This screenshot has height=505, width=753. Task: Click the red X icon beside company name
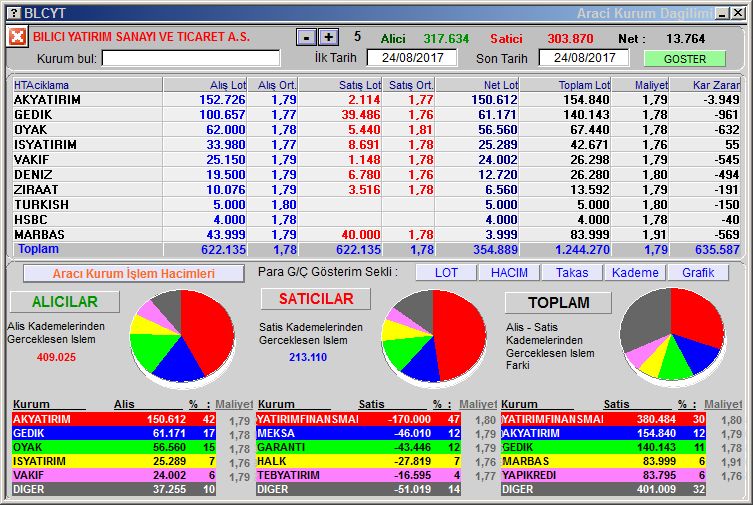[17, 37]
